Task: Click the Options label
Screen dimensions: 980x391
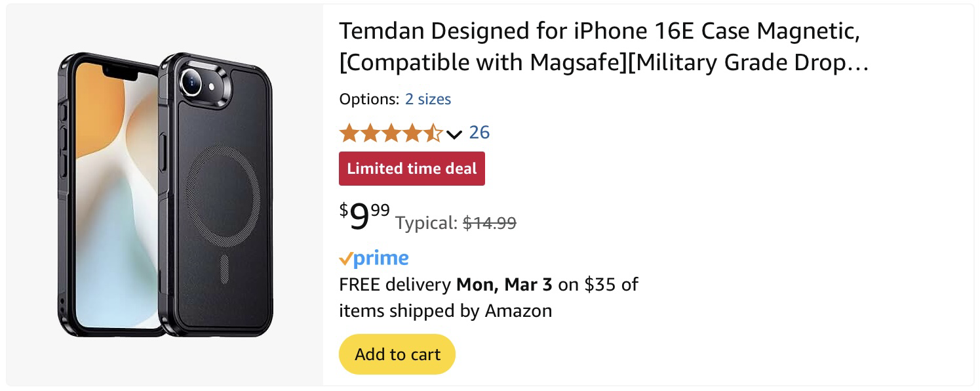Action: pos(368,99)
